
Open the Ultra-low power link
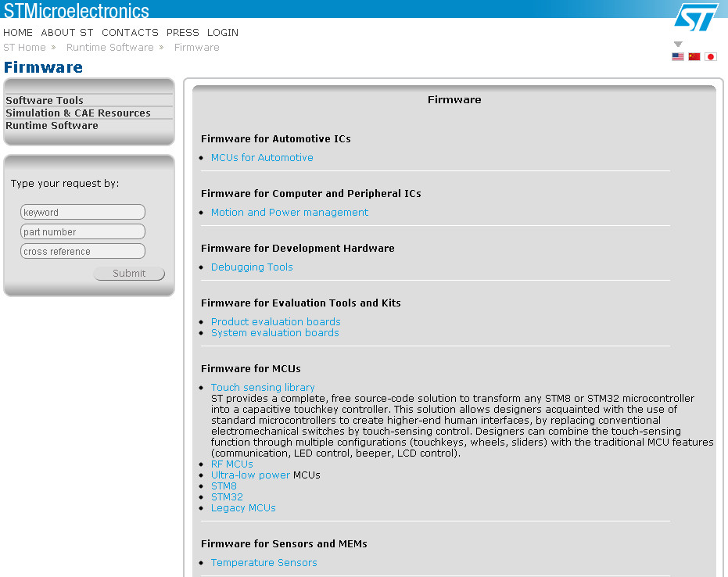251,475
